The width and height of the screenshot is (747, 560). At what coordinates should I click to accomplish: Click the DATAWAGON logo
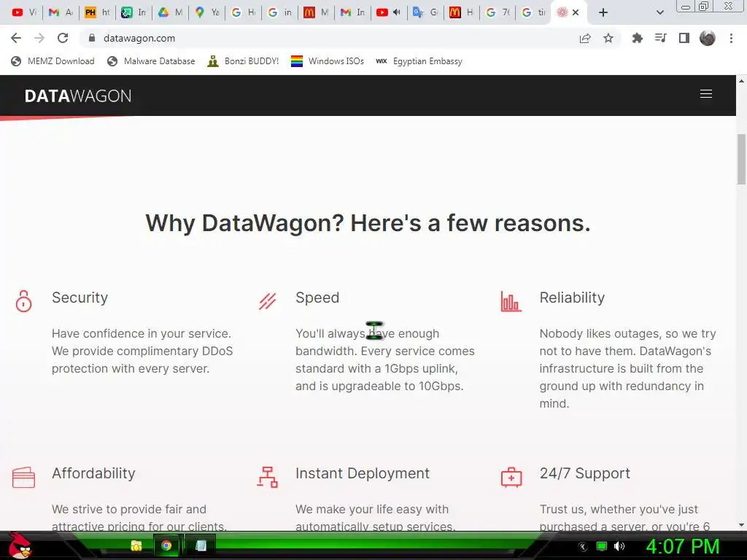point(78,96)
